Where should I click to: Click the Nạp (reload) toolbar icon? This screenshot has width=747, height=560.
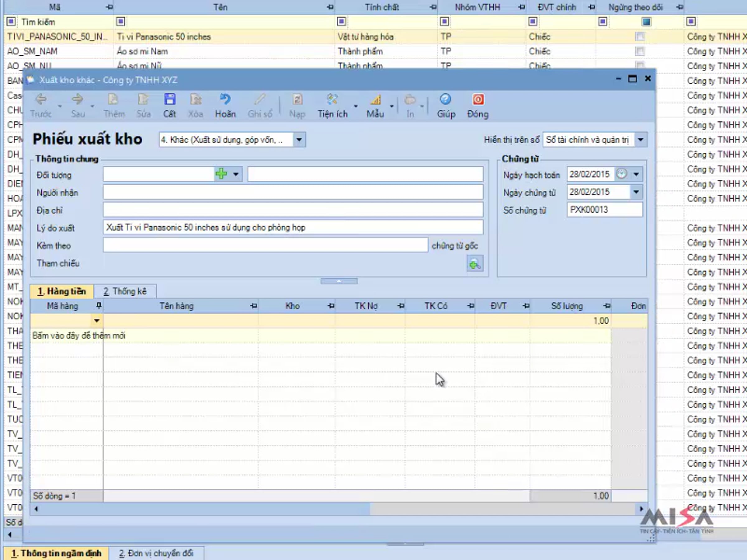point(297,100)
